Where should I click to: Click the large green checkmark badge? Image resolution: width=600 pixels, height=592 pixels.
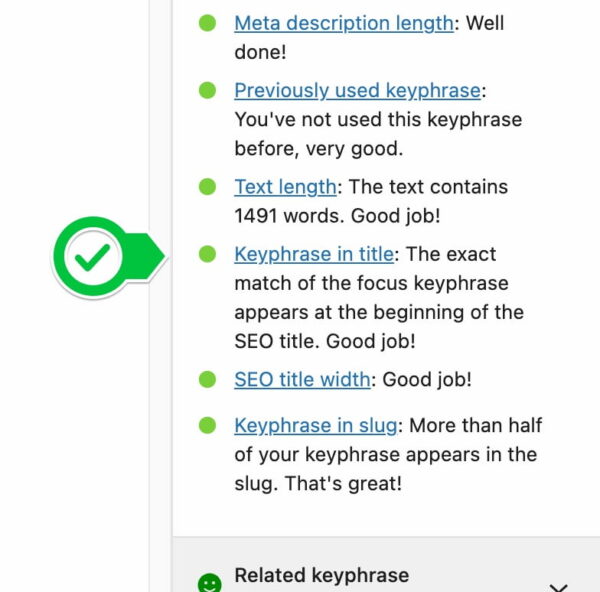[x=109, y=256]
